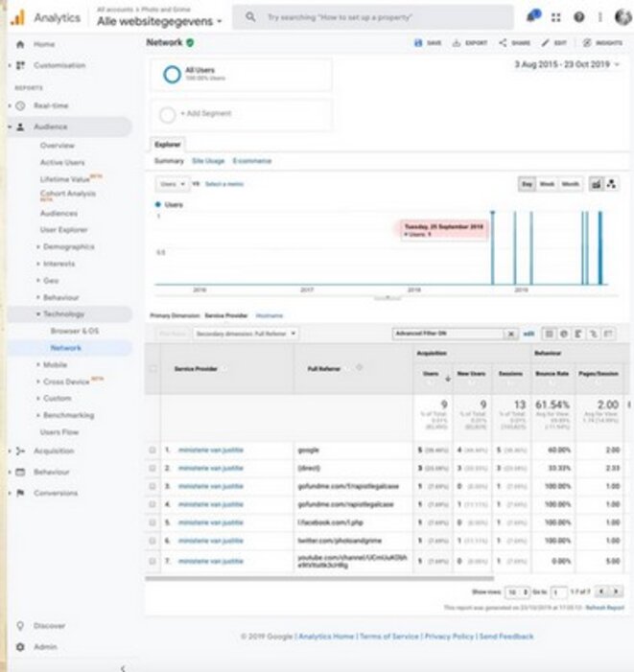
Task: Open the Users metric dropdown
Action: [173, 184]
